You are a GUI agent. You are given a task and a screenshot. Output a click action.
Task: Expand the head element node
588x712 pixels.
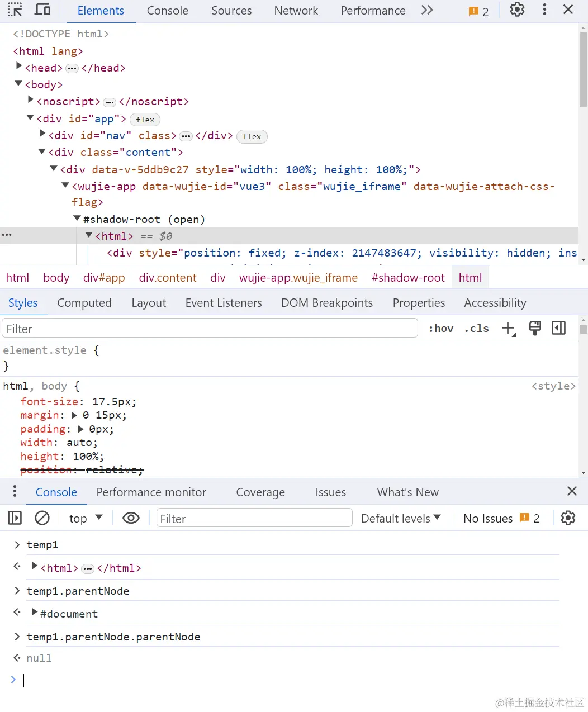tap(19, 67)
